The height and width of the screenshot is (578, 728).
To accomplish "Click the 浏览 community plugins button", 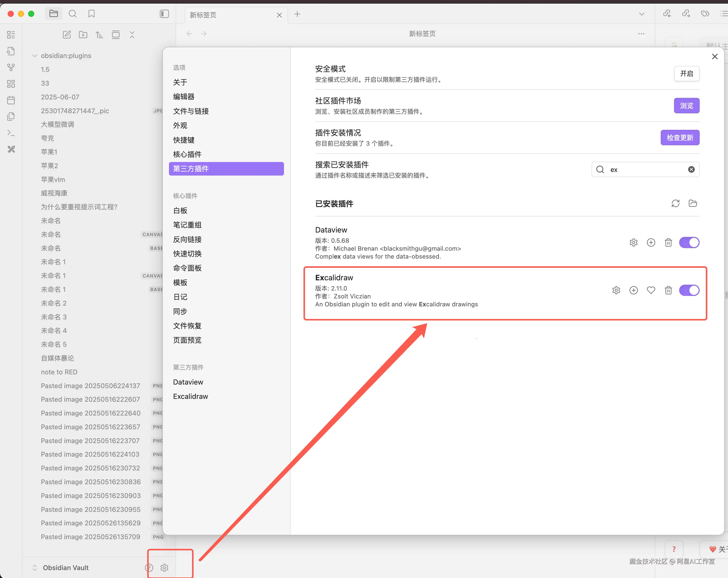I will (x=686, y=106).
